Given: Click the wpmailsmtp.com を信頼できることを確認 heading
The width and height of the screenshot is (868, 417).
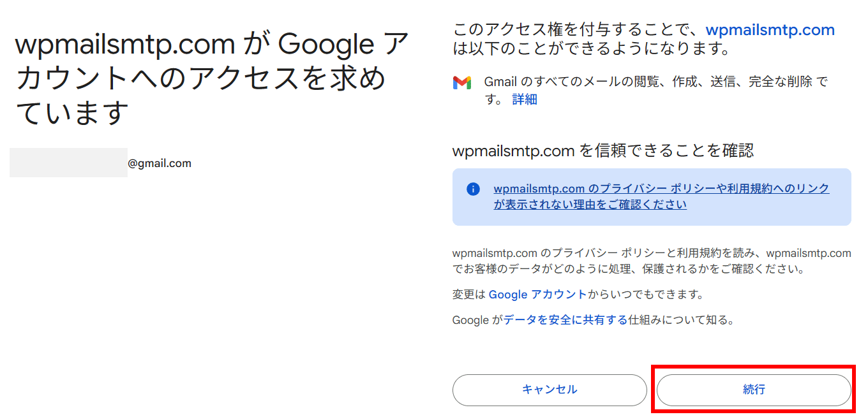Looking at the screenshot, I should pyautogui.click(x=602, y=150).
